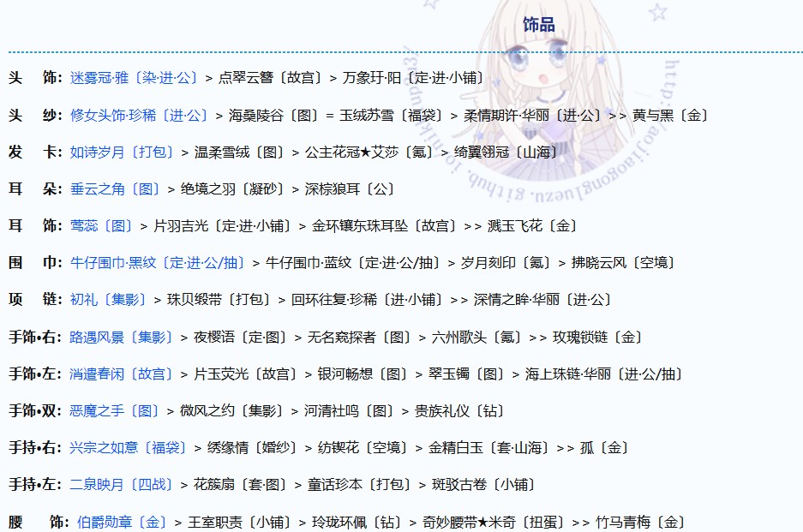This screenshot has height=532, width=803.
Task: Click the 黄与黑〔金〕 entry
Action: (x=670, y=115)
